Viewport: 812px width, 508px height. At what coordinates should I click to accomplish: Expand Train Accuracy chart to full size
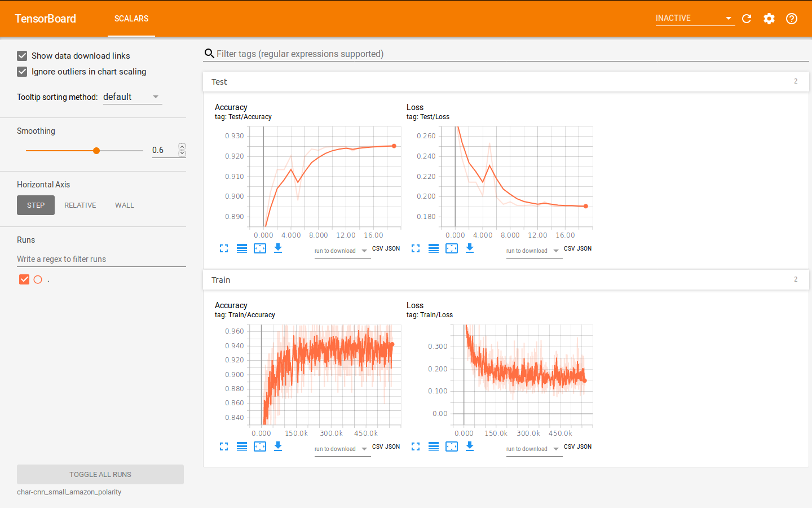point(224,446)
